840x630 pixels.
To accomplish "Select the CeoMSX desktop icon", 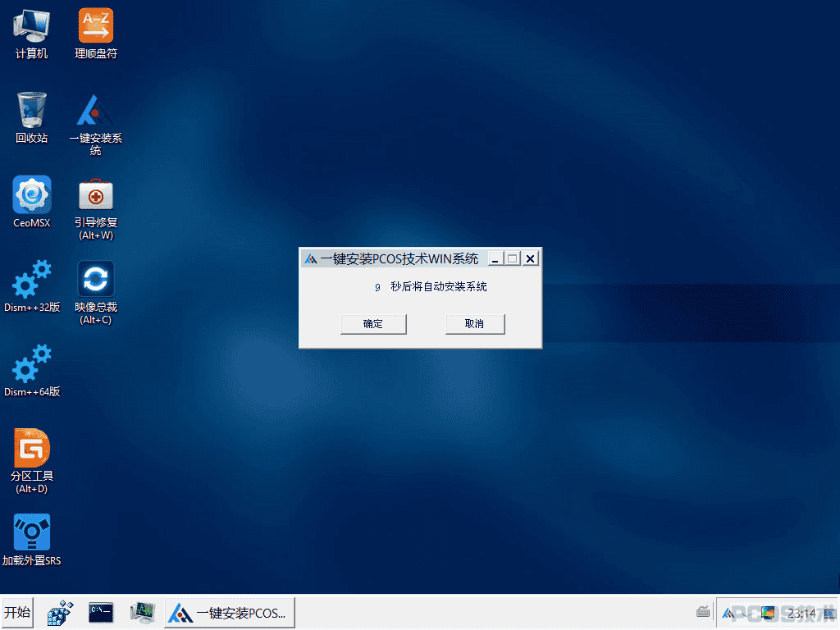I will click(x=32, y=203).
